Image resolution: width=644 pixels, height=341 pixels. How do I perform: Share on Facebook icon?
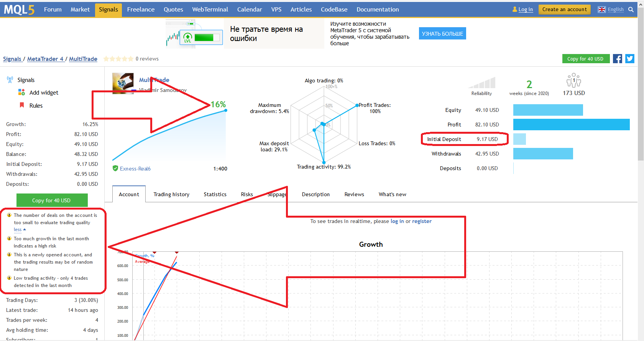[x=618, y=59]
